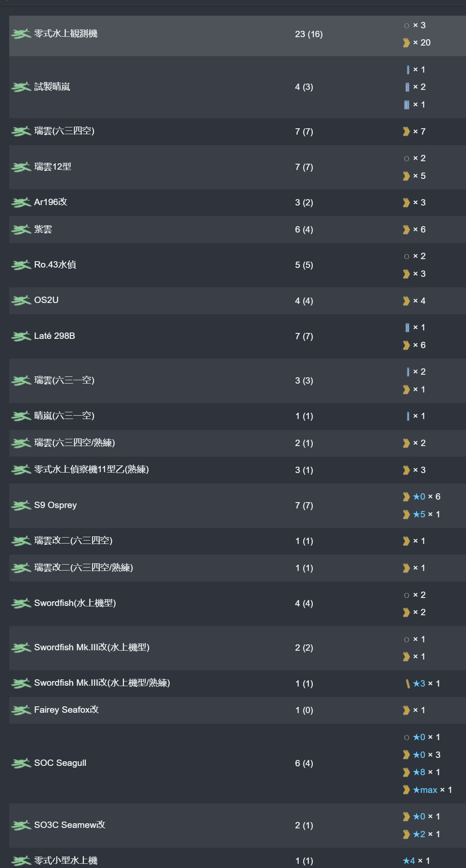The height and width of the screenshot is (868, 466).
Task: Select the 瑞雲(六三四空) equipment row
Action: [238, 131]
